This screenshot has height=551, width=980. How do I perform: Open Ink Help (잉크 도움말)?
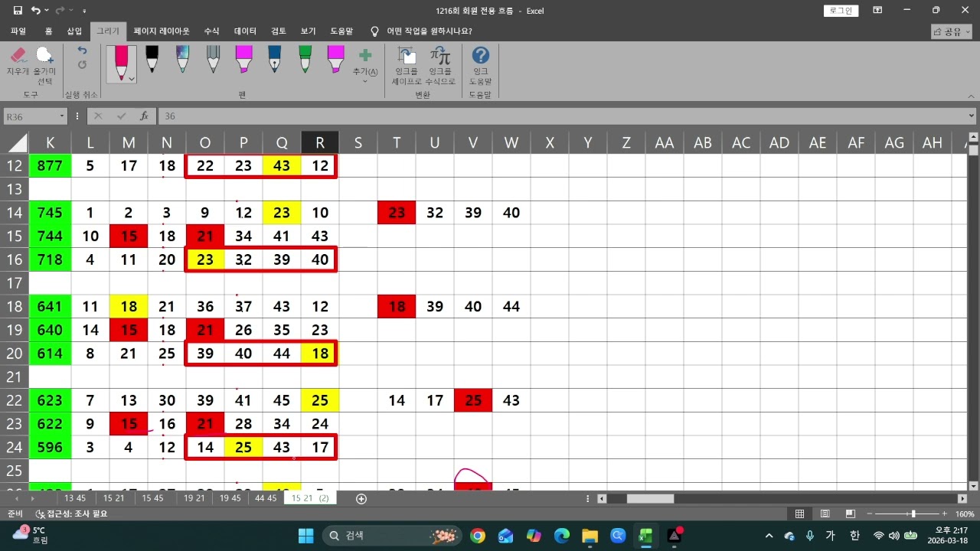point(481,65)
